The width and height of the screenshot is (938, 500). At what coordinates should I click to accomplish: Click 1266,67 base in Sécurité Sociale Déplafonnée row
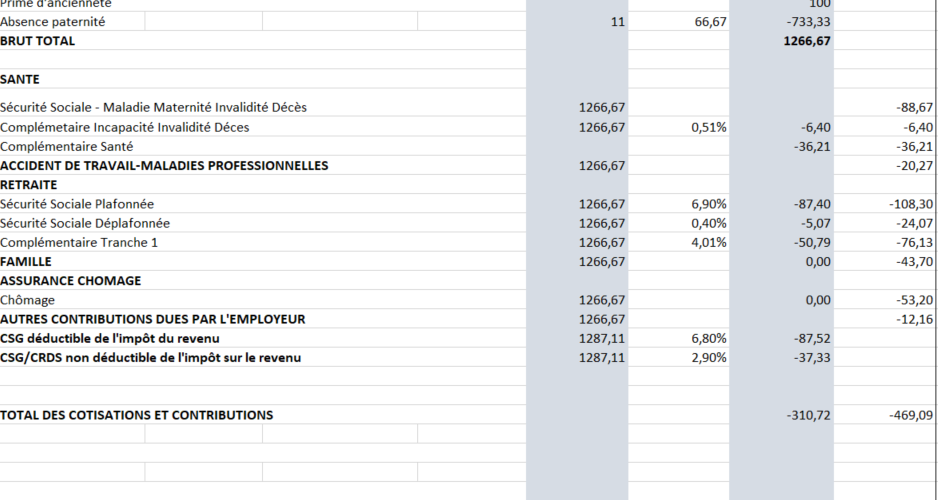pos(602,222)
